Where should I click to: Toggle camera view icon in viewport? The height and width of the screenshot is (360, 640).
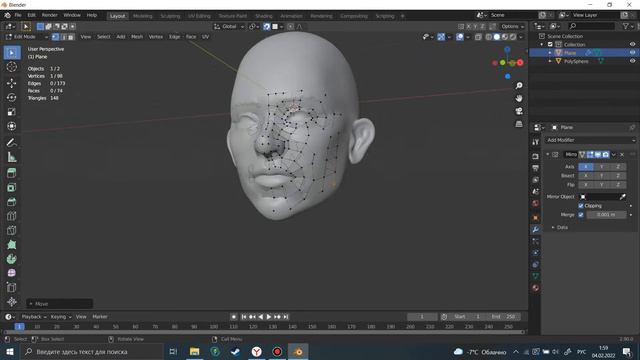click(x=519, y=111)
